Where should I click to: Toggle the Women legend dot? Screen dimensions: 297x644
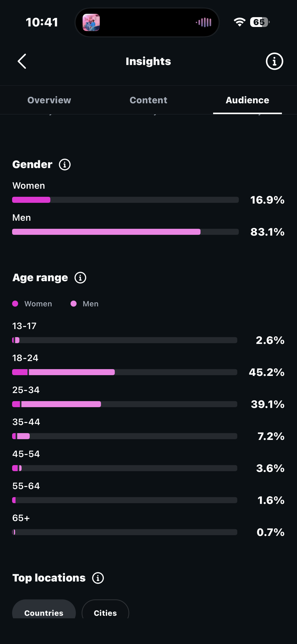point(15,304)
